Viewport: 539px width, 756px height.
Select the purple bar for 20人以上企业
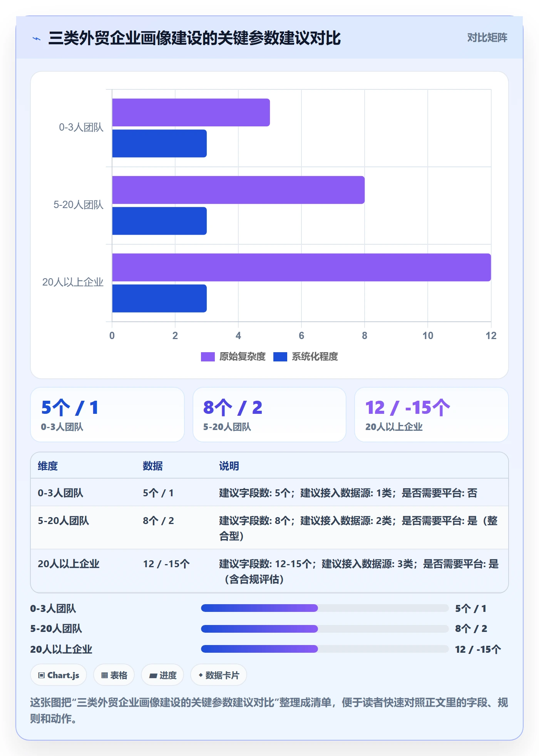[x=301, y=267]
